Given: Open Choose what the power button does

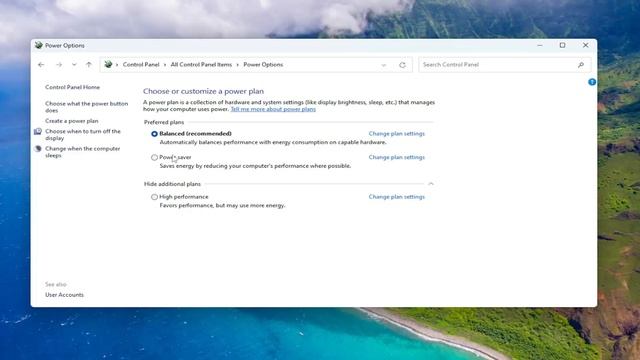Looking at the screenshot, I should 87,107.
